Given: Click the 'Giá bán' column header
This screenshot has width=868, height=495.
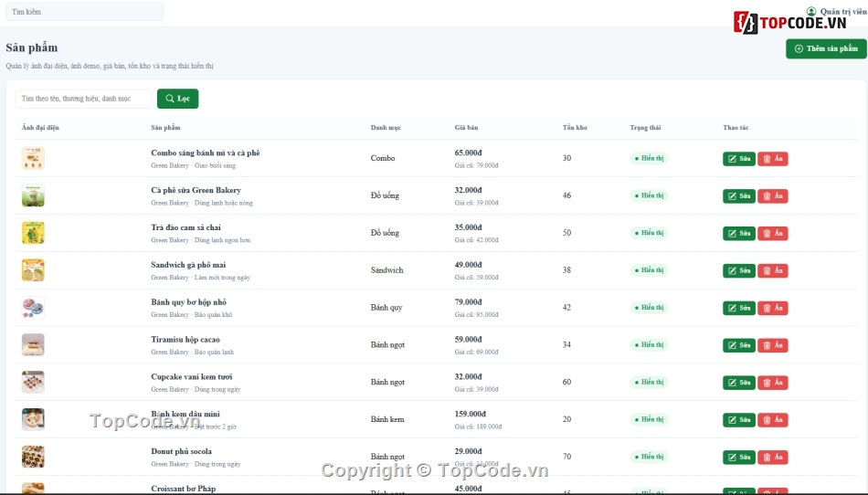Looking at the screenshot, I should (466, 128).
